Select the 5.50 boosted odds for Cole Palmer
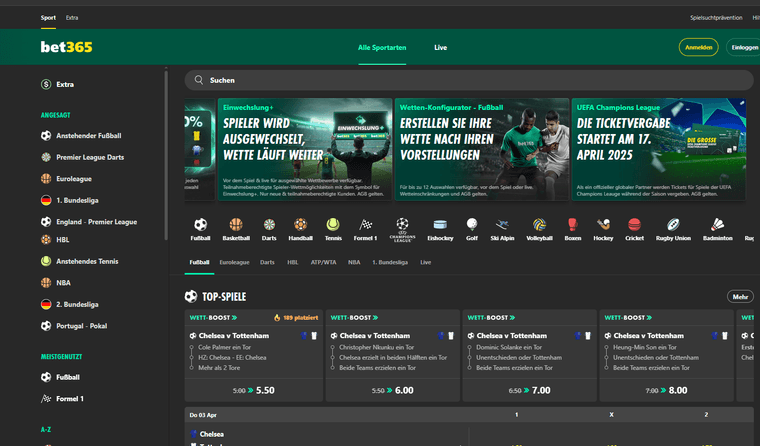The height and width of the screenshot is (446, 760). (253, 390)
